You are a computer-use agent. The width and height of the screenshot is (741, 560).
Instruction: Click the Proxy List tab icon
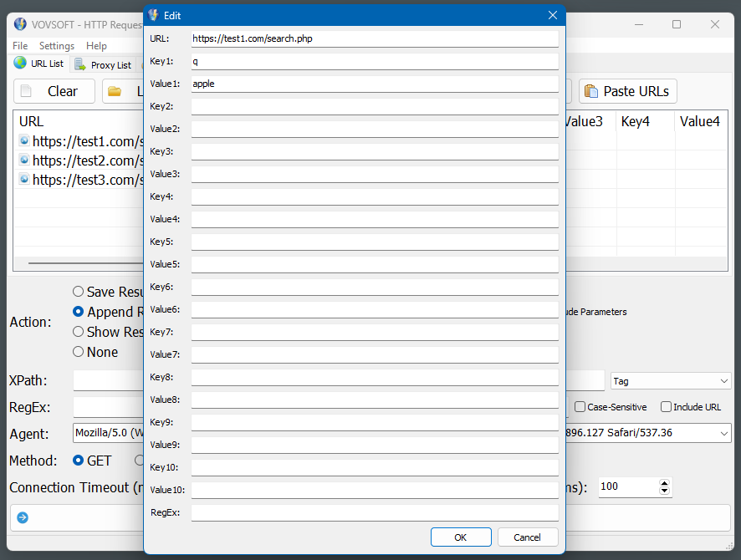80,64
